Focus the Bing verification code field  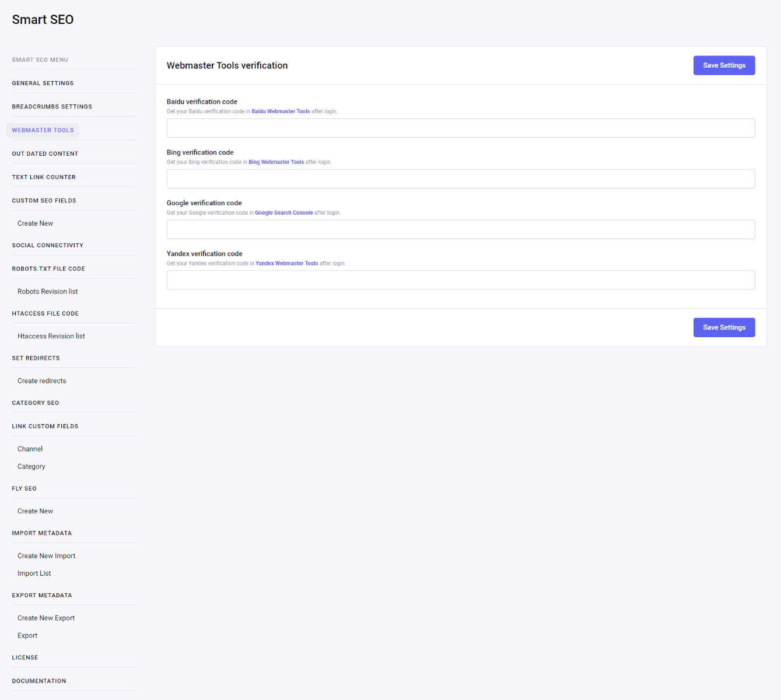(460, 179)
